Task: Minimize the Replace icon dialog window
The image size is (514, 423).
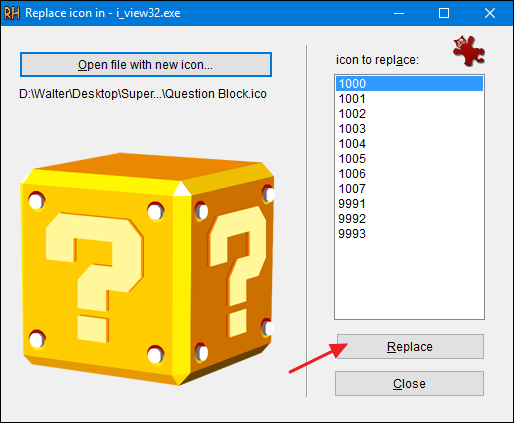Action: click(x=399, y=13)
